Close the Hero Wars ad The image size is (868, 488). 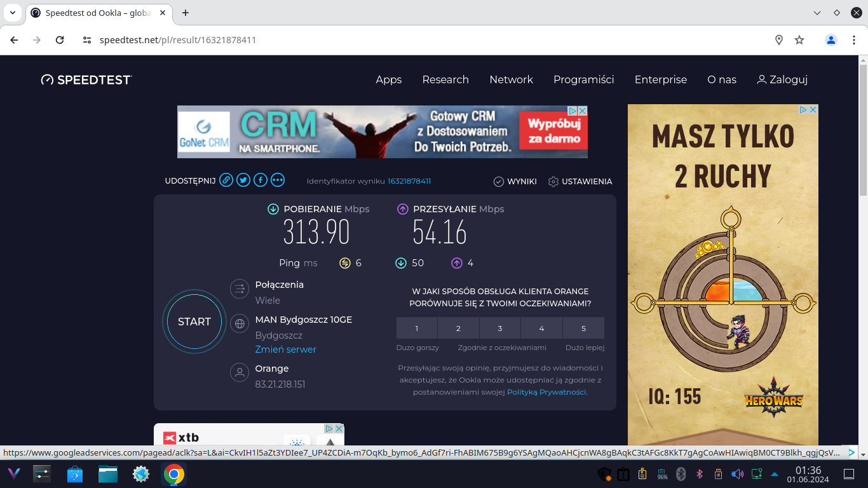[813, 109]
